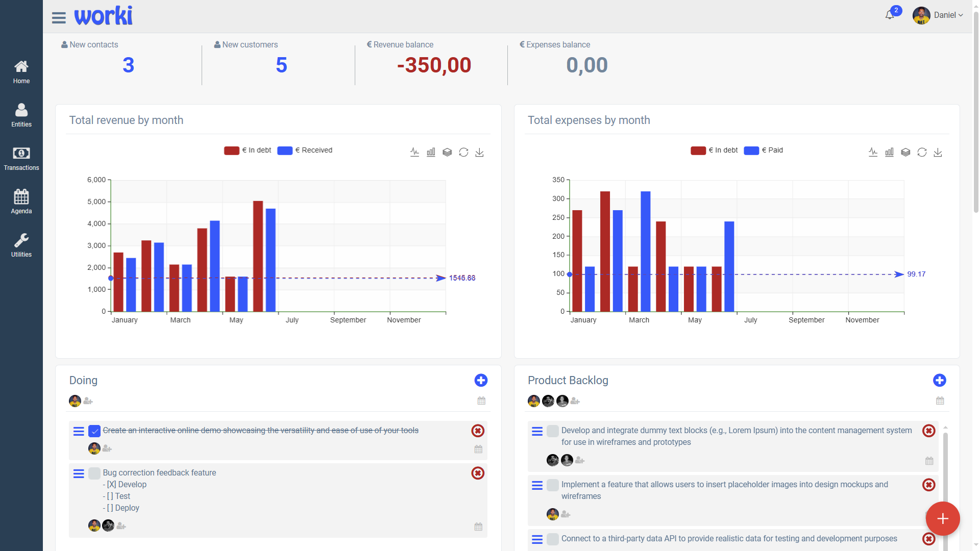Delete the third-party data API task
The image size is (980, 551).
pos(929,539)
